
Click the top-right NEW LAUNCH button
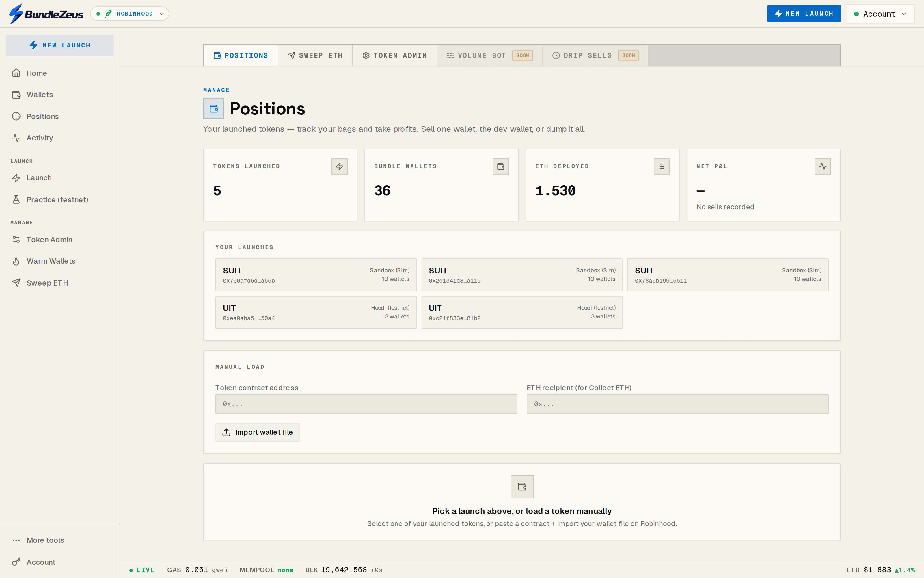click(x=804, y=14)
